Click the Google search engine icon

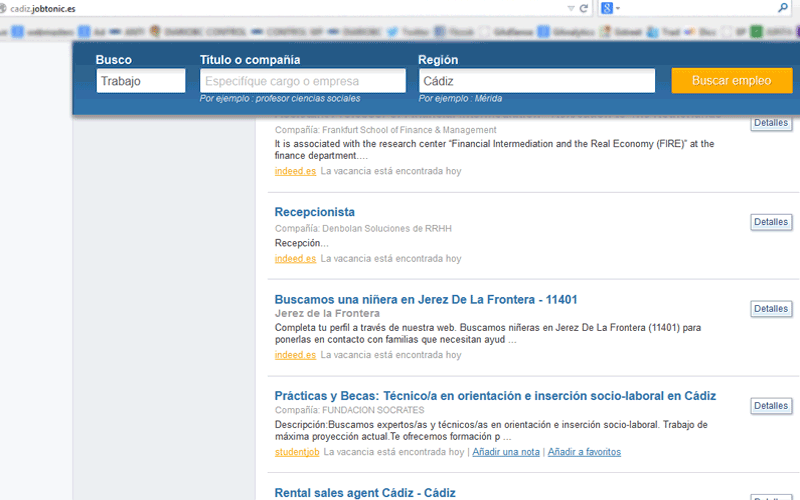[x=607, y=8]
